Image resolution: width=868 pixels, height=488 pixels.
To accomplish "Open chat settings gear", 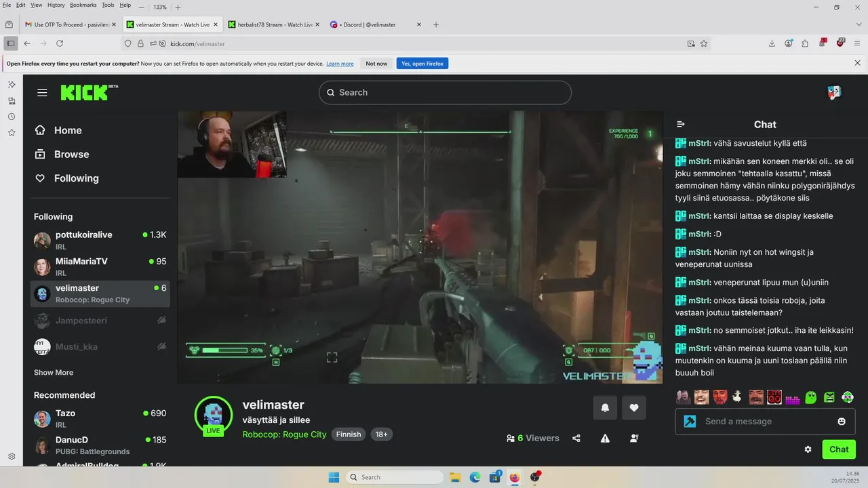I will (x=808, y=449).
